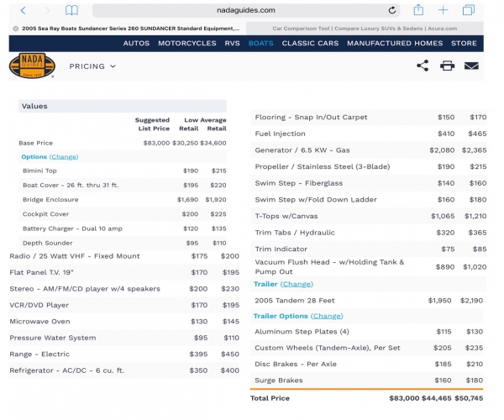Click the Microwave Oven row label
Viewport: 504px width, 420px height.
[x=39, y=322]
